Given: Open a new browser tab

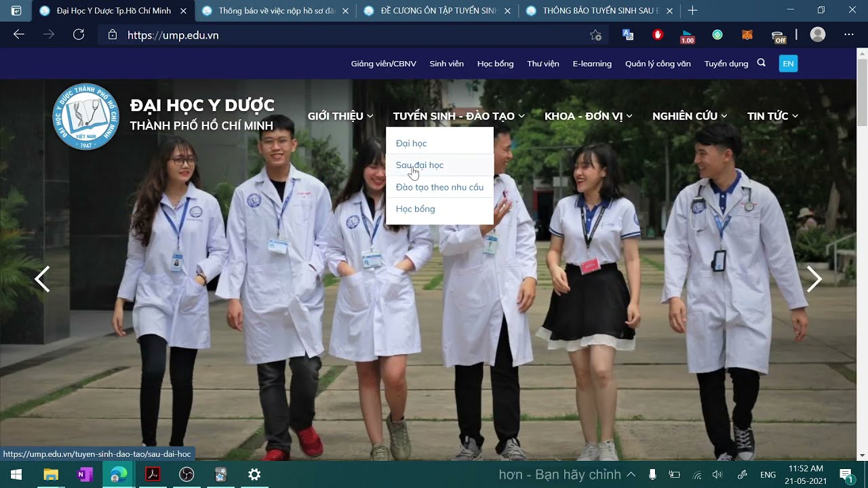Looking at the screenshot, I should 692,11.
